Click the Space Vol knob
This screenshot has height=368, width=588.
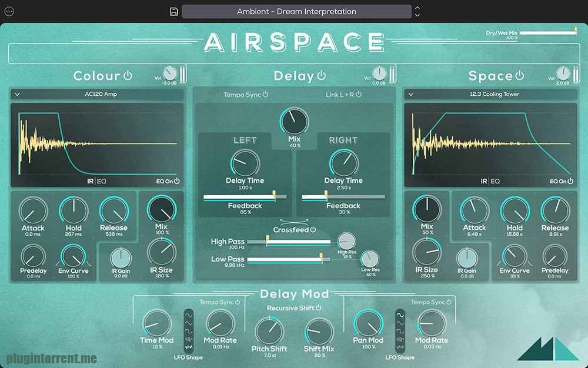[x=563, y=73]
